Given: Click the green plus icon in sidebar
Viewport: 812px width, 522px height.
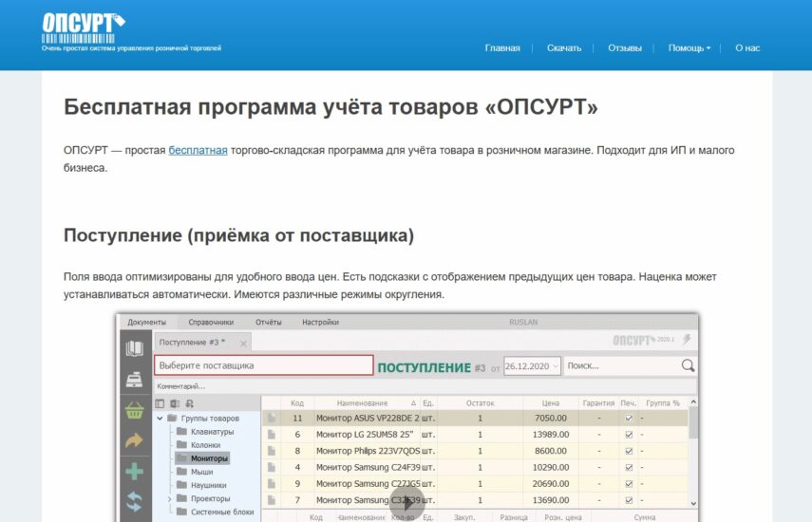Looking at the screenshot, I should (x=135, y=472).
